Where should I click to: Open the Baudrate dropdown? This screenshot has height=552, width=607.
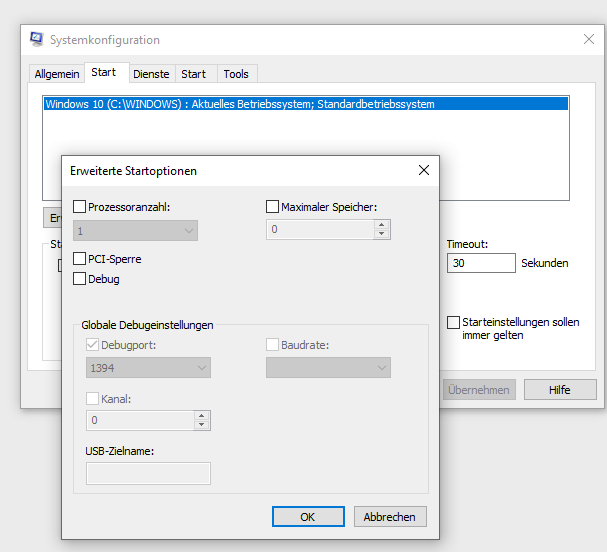[328, 367]
